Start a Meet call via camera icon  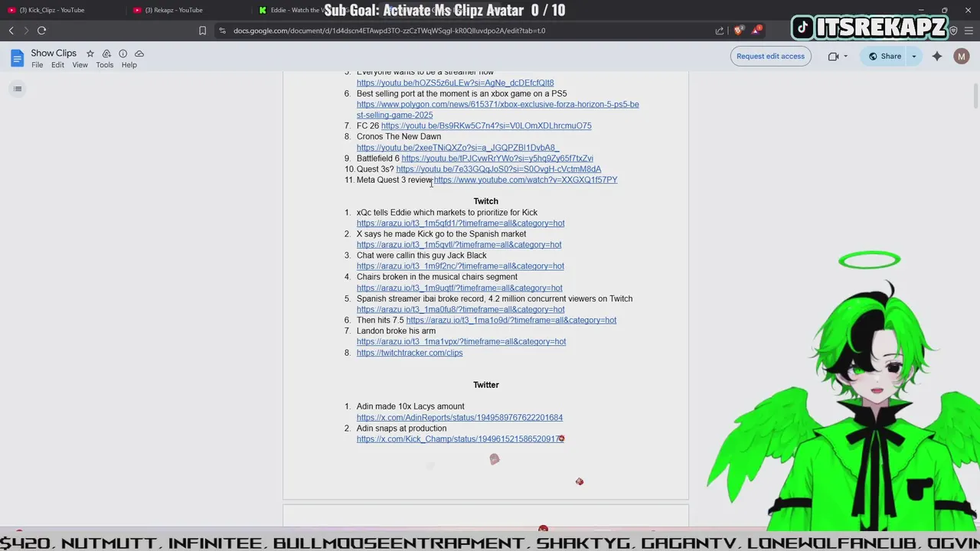tap(834, 56)
